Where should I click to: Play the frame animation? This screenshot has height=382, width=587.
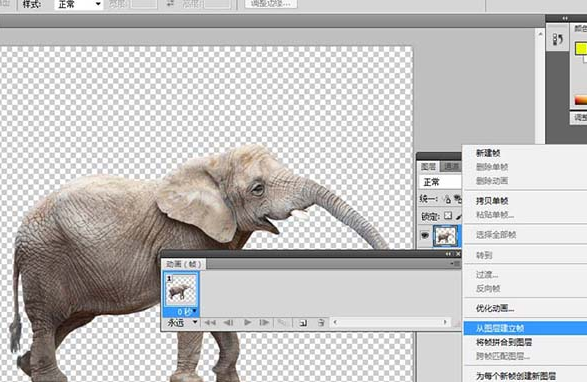tap(247, 322)
